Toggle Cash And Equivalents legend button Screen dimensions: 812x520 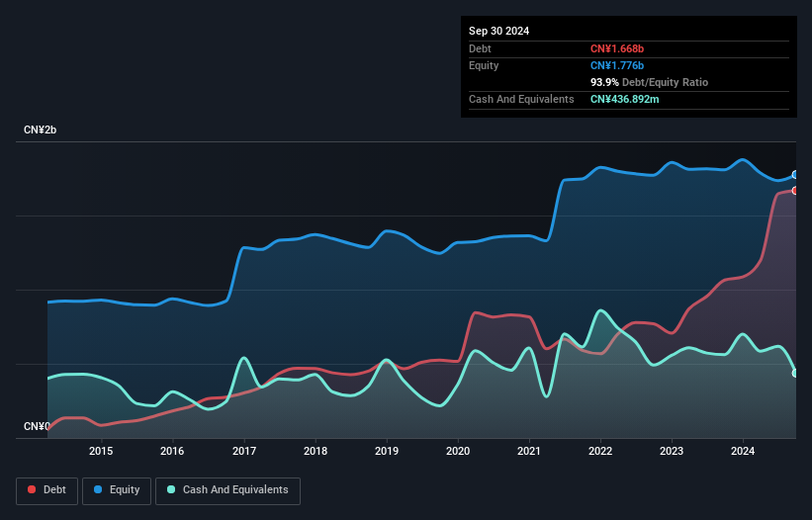coord(227,490)
